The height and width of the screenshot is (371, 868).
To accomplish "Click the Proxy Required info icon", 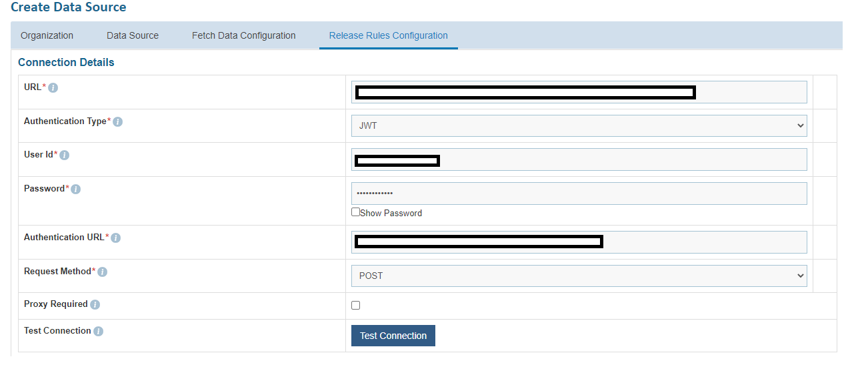I will pyautogui.click(x=95, y=305).
